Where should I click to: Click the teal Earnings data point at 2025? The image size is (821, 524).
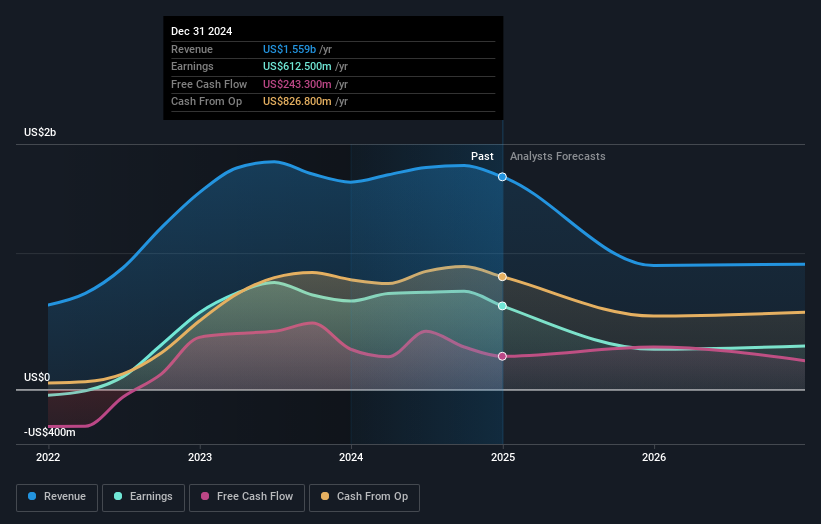click(502, 306)
